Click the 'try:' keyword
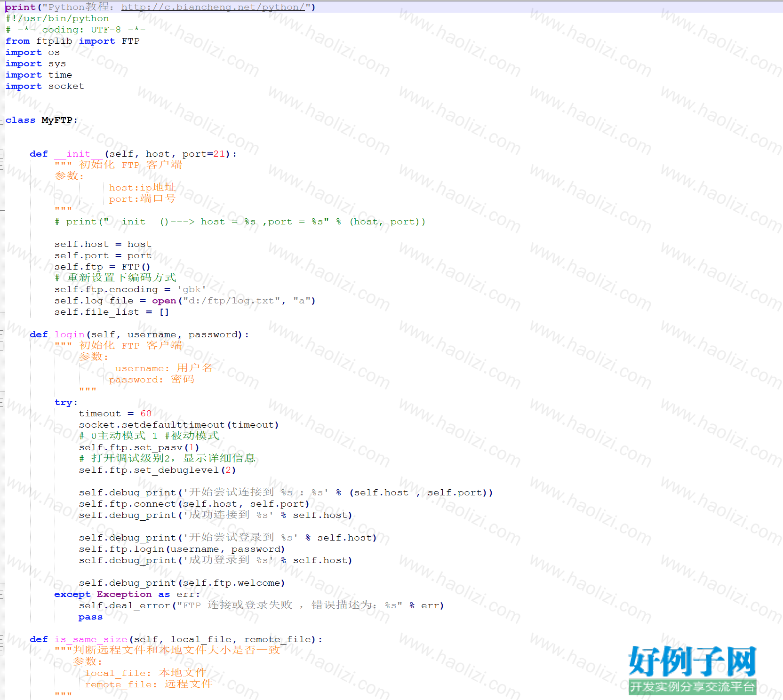This screenshot has width=783, height=700. click(x=66, y=402)
